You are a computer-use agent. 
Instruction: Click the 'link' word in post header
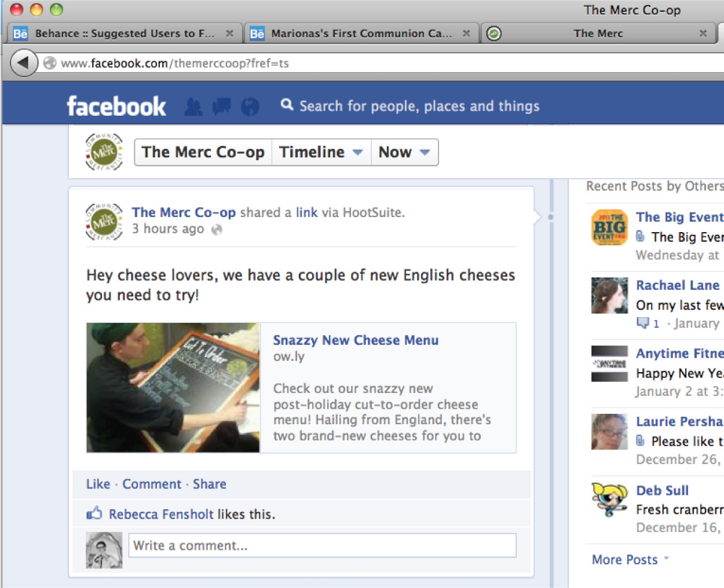click(x=306, y=212)
